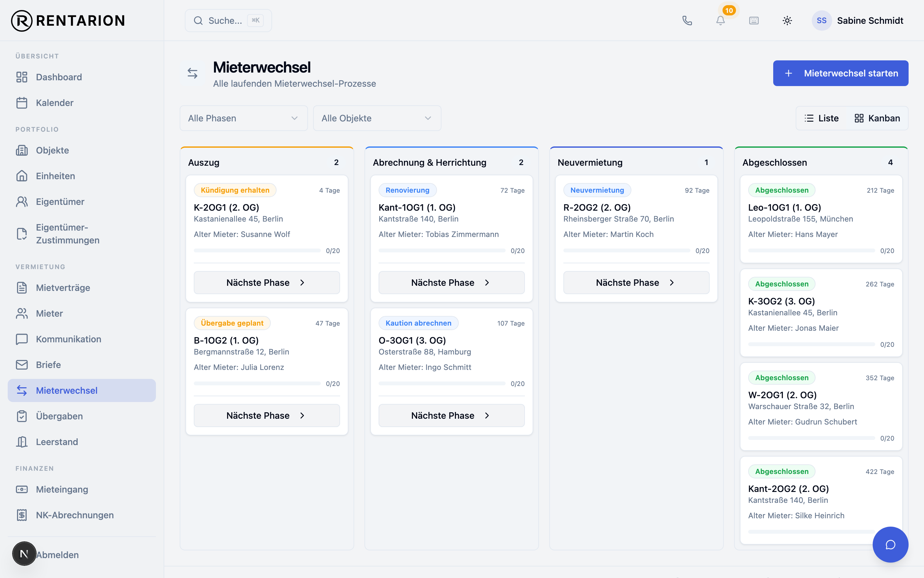
Task: Click the Dashboard grid icon
Action: [22, 77]
